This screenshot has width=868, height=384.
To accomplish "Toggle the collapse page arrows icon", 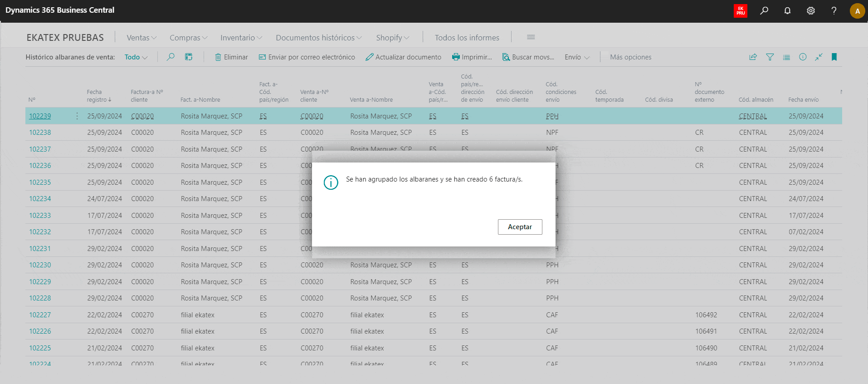I will (818, 57).
